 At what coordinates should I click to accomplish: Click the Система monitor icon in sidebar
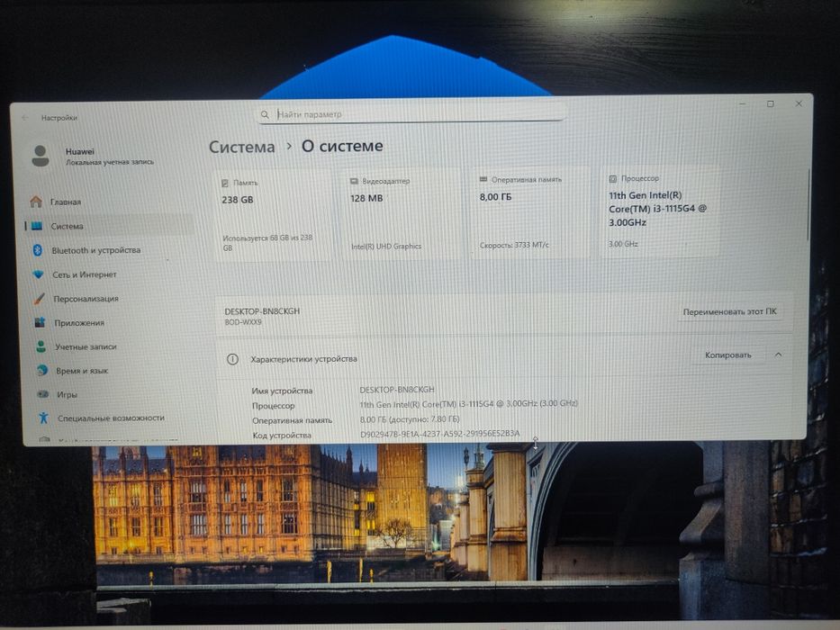[36, 226]
